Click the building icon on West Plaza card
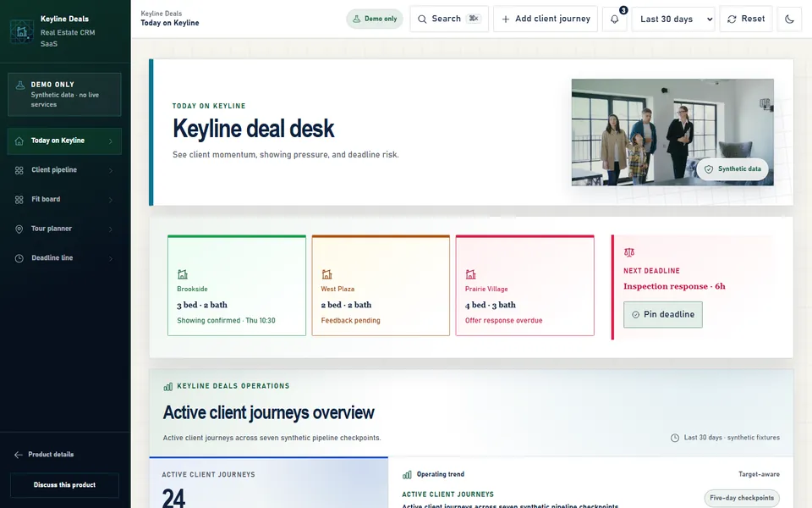 (x=326, y=274)
